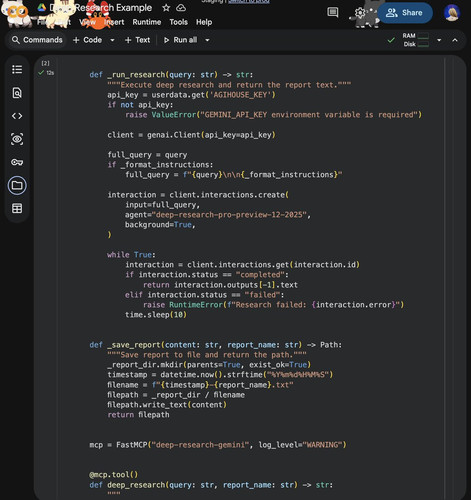Click the 'while True:' line
Screen dimensions: 471x500
click(x=131, y=255)
